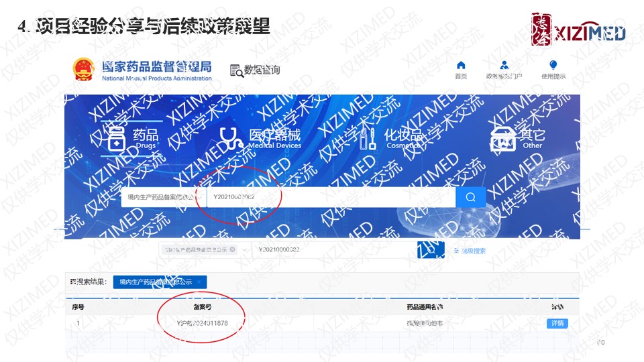Image resolution: width=644 pixels, height=362 pixels.
Task: Select the 药品 Drugs category icon
Action: click(117, 139)
